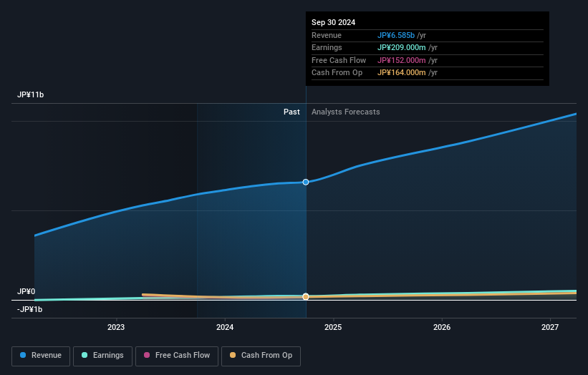Select the 2023 x-axis label
This screenshot has width=588, height=375.
116,327
